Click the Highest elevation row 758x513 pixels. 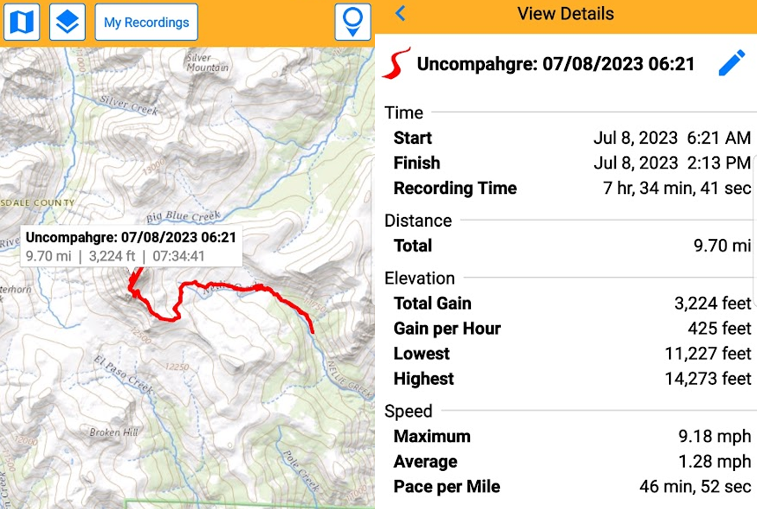571,379
